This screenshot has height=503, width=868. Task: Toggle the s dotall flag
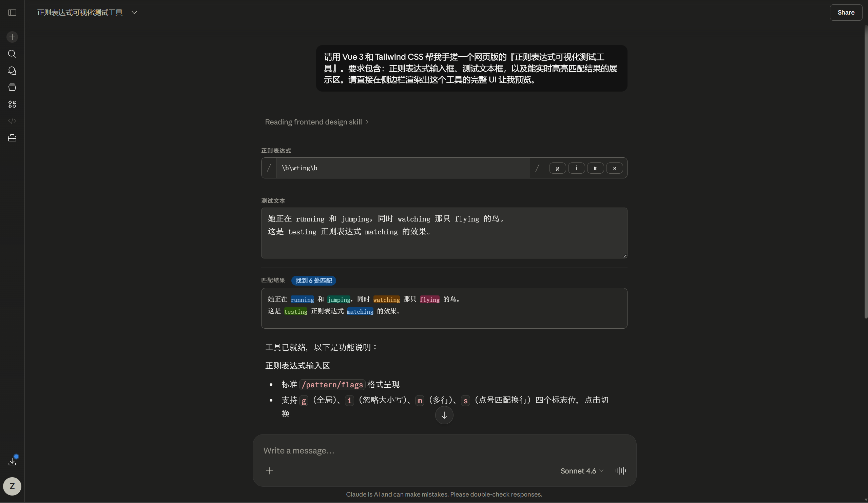[614, 168]
